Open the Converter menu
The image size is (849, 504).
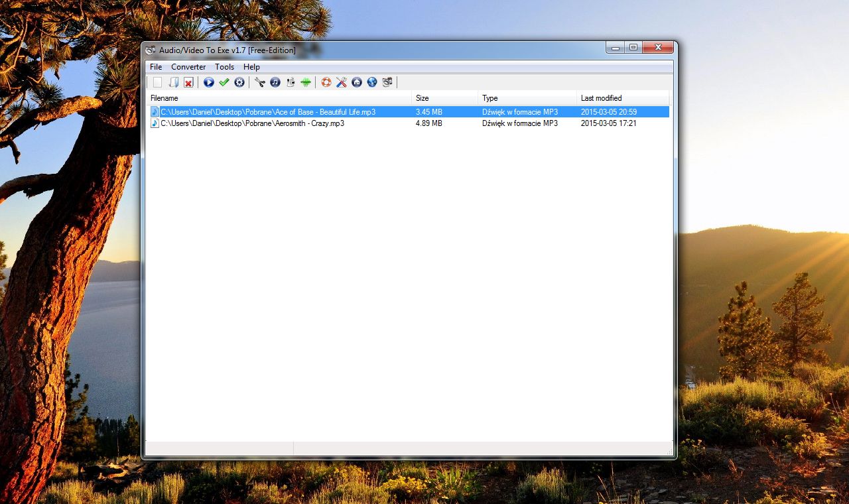pos(188,67)
